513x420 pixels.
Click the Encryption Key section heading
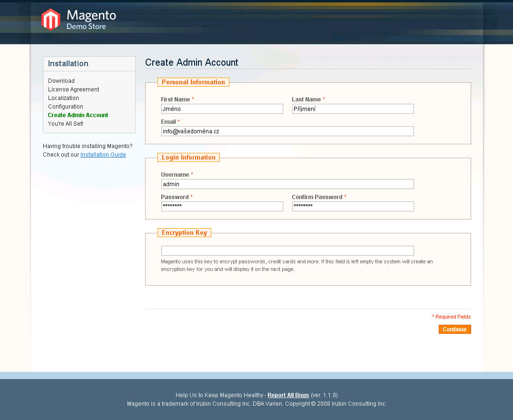(x=184, y=233)
